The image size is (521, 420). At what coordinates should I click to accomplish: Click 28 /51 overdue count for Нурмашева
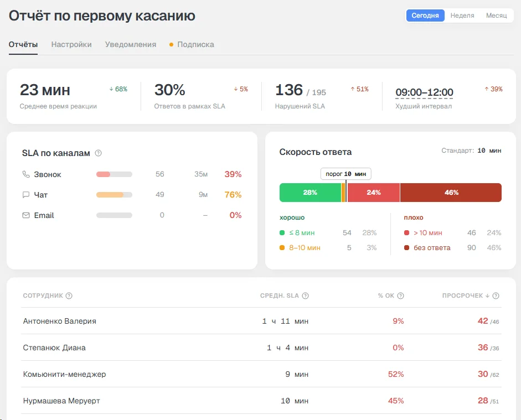click(488, 401)
